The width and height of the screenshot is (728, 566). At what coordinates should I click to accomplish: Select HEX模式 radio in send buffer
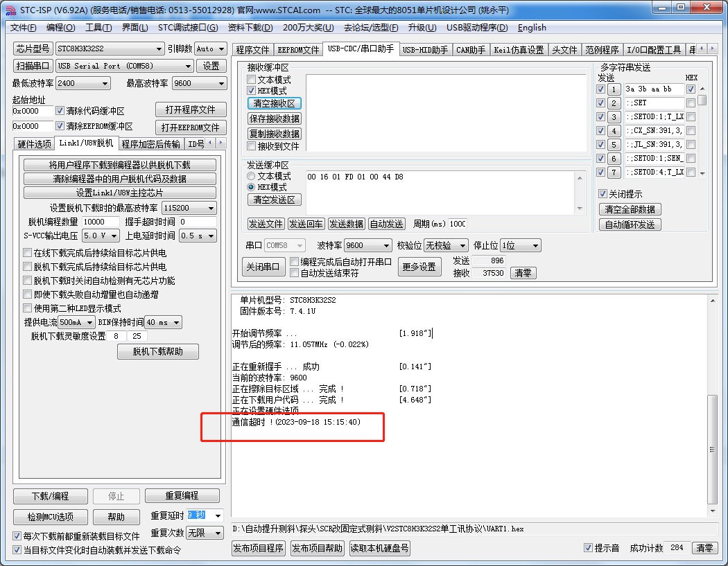(251, 187)
